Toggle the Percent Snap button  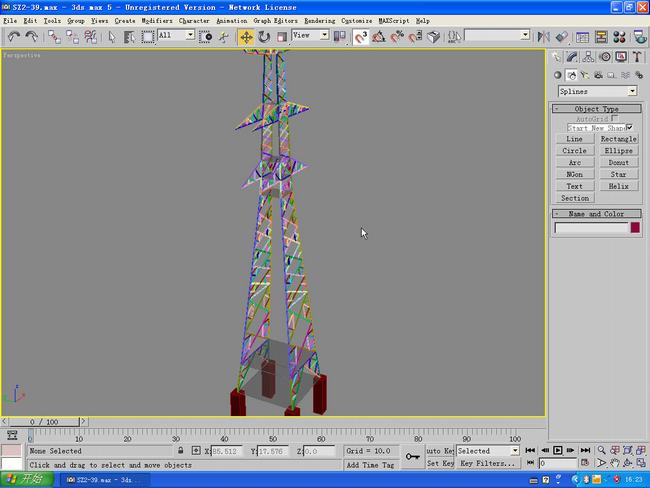click(x=397, y=37)
